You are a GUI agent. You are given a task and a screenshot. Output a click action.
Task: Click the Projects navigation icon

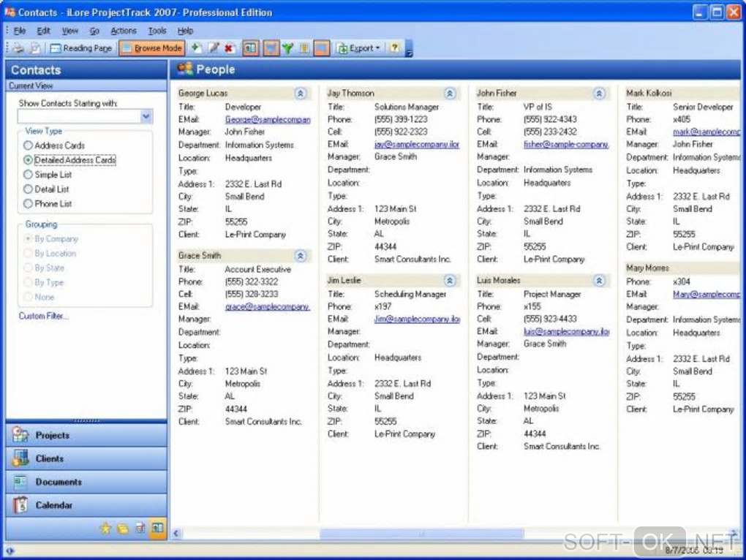(x=20, y=434)
